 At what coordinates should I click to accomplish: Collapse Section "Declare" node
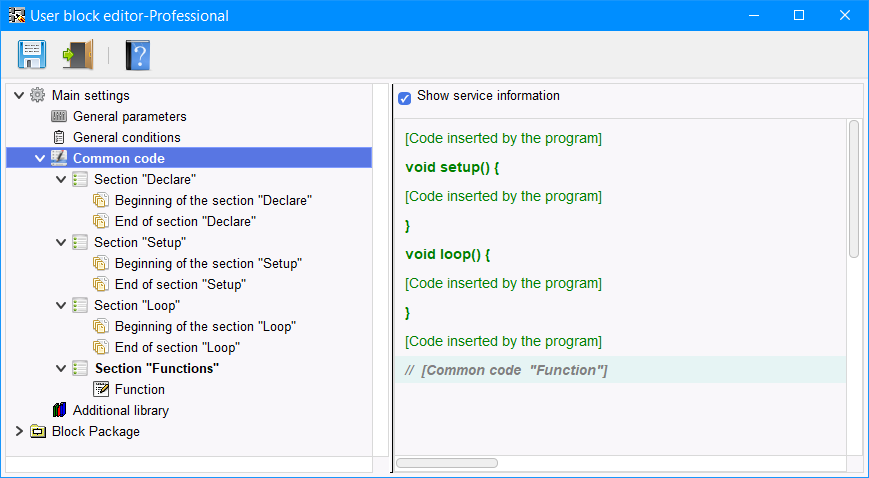61,180
